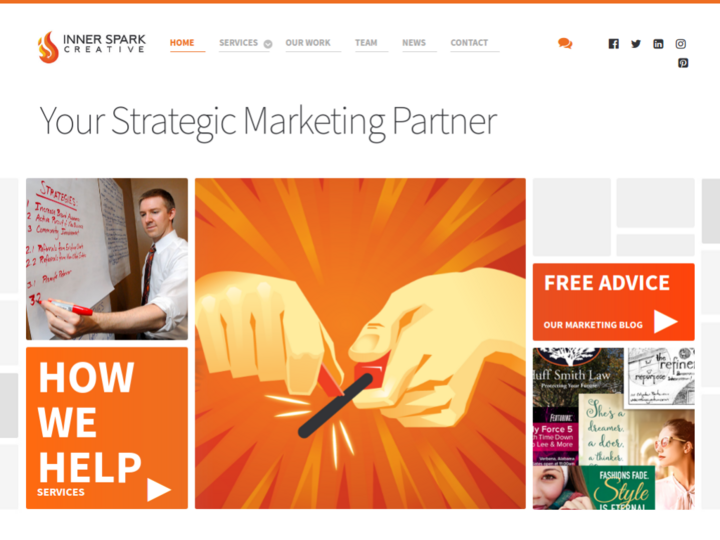This screenshot has height=540, width=720.
Task: Open the Our Work menu item
Action: (x=308, y=43)
